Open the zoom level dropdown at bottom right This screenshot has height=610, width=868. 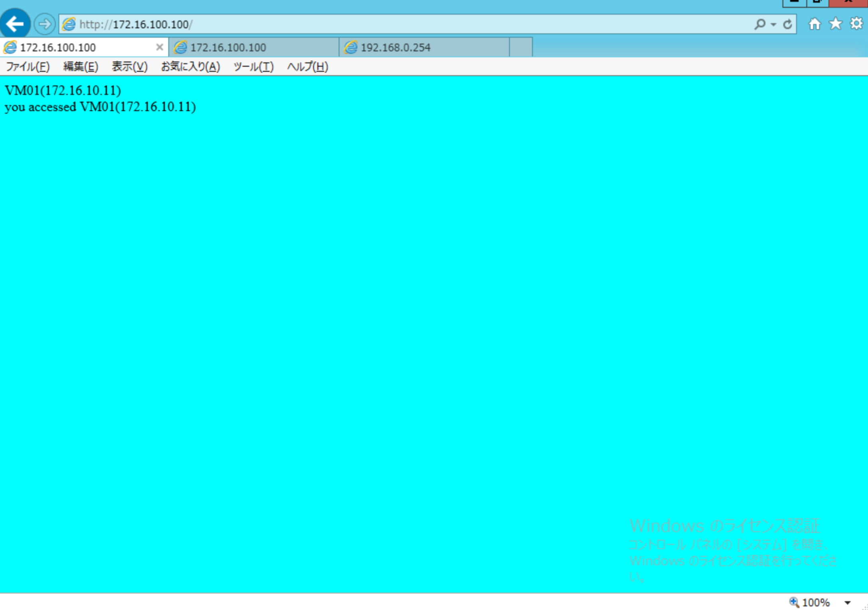pos(848,602)
